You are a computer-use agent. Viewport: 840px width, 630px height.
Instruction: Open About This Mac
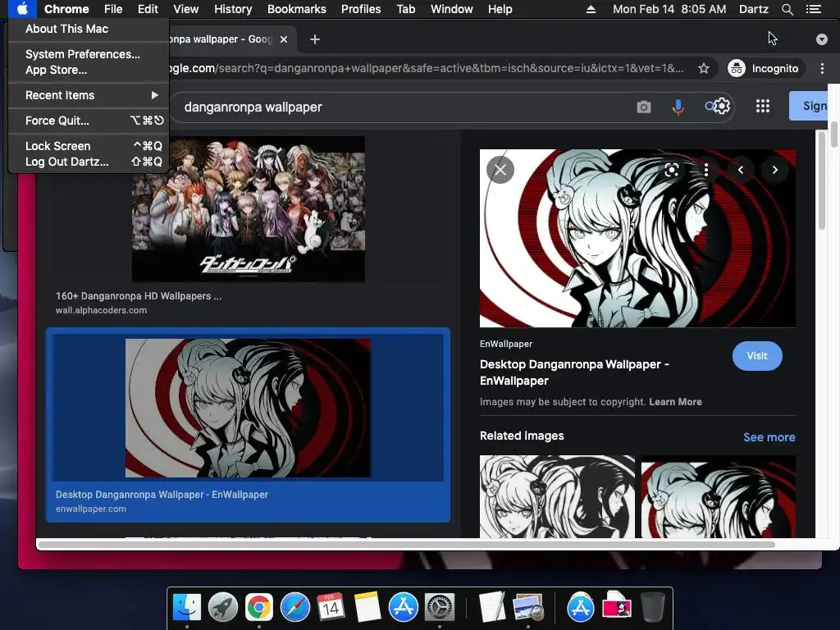point(66,29)
